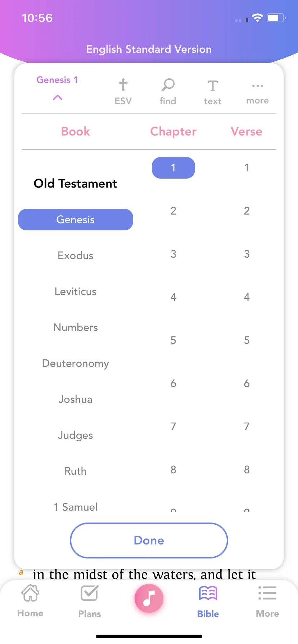Open the Genesis 1 reference dropdown
This screenshot has height=644, width=298.
coord(57,80)
